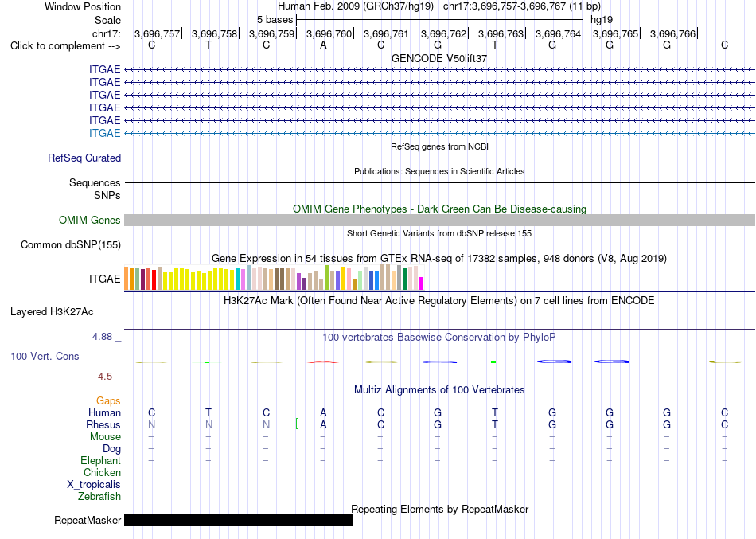
Task: Click the ITGAE GTEx expression bar chart
Action: point(274,278)
